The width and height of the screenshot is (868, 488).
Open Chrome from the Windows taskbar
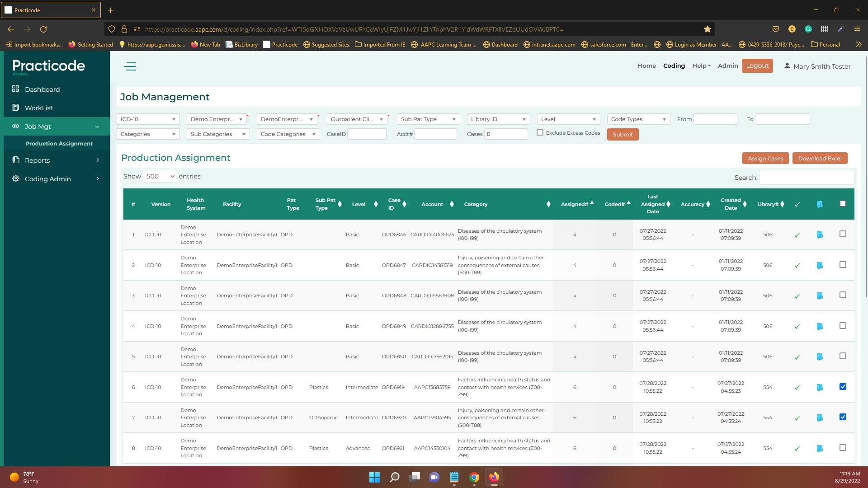click(x=474, y=477)
